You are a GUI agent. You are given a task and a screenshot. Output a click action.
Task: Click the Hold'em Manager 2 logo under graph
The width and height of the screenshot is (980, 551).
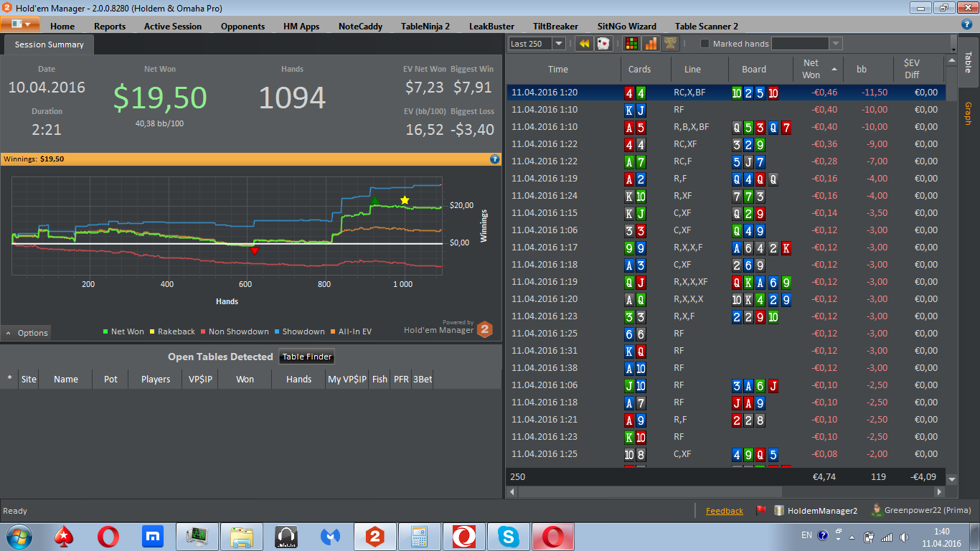click(485, 329)
